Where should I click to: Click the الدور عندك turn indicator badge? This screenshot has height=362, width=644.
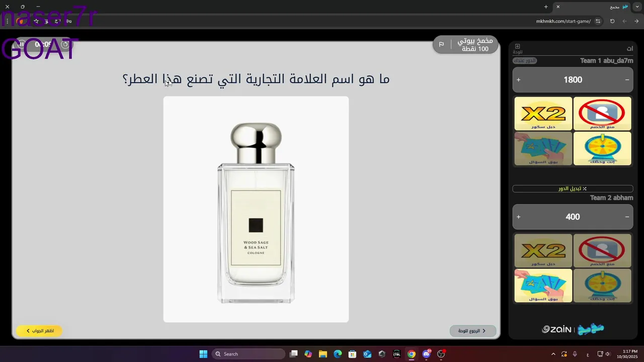coord(525,61)
